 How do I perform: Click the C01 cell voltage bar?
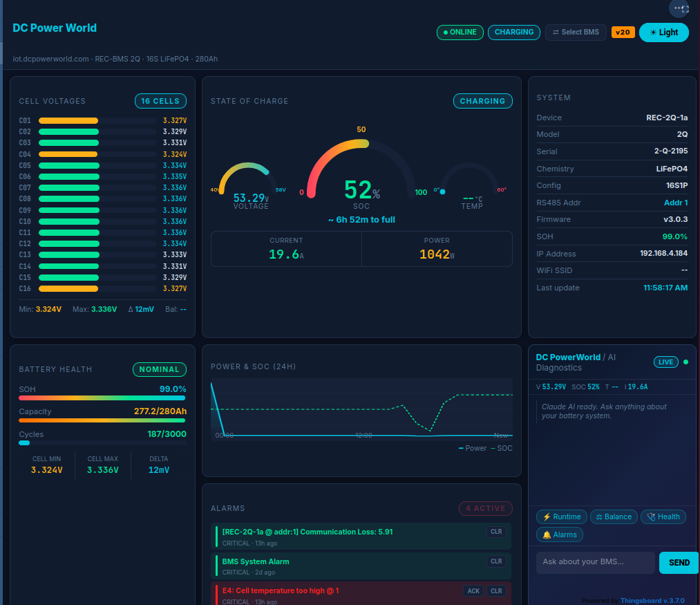(x=97, y=120)
